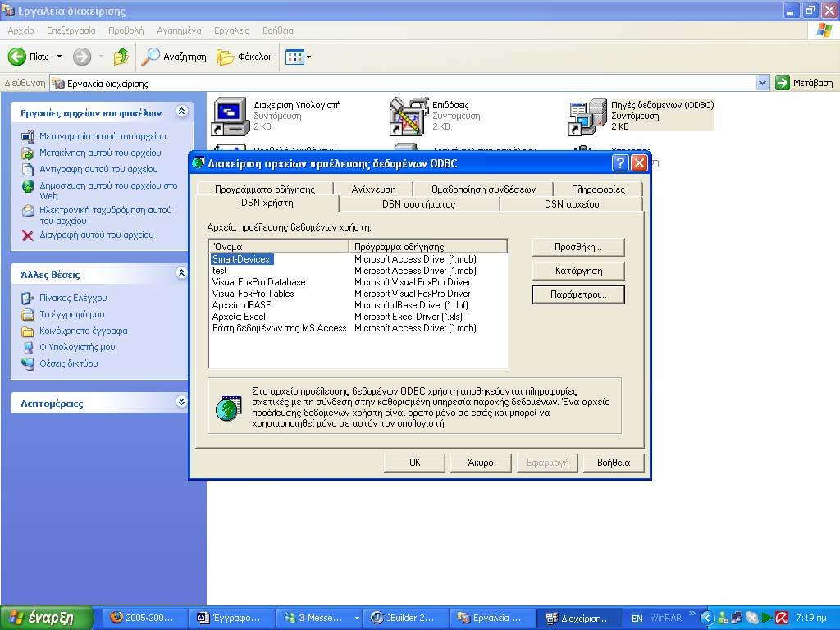Image resolution: width=840 pixels, height=630 pixels.
Task: Toggle the Φάκελοι folders pane
Action: tap(244, 57)
